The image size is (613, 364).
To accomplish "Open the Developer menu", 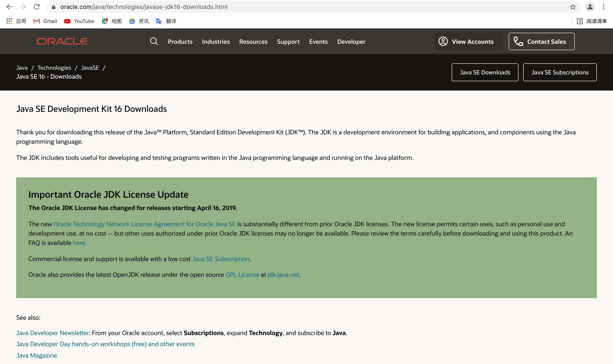I will pyautogui.click(x=351, y=42).
